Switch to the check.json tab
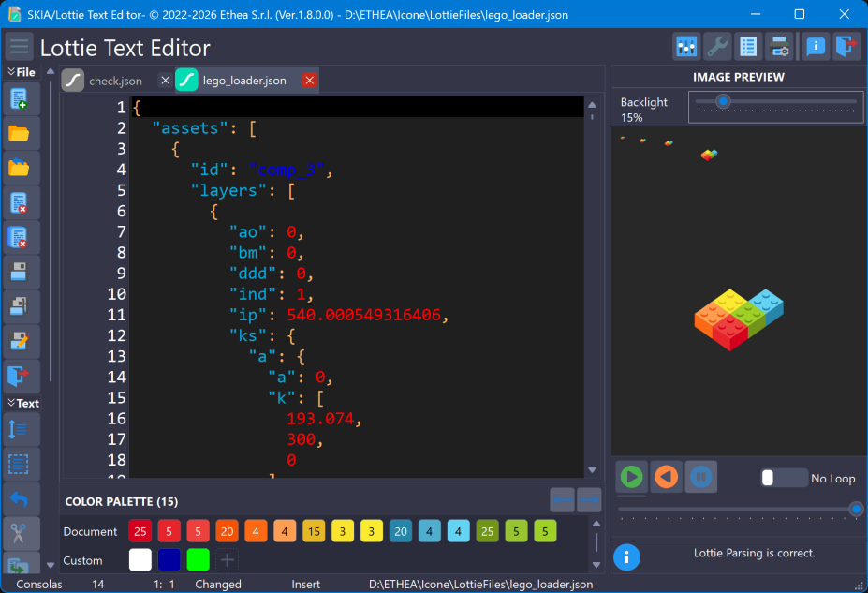The image size is (868, 593). pyautogui.click(x=115, y=81)
